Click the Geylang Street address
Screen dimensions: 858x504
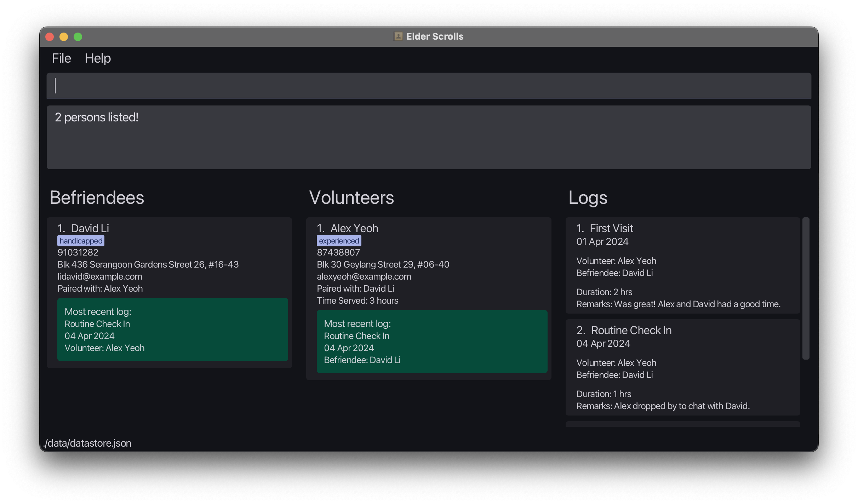coord(383,264)
